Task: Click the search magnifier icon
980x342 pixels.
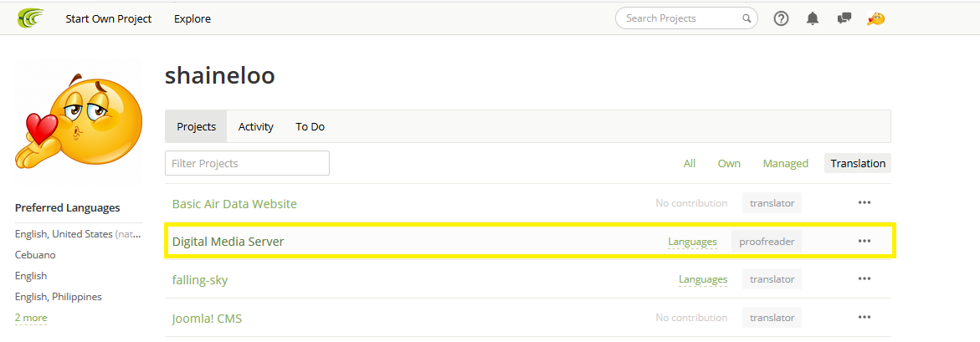Action: click(x=747, y=18)
